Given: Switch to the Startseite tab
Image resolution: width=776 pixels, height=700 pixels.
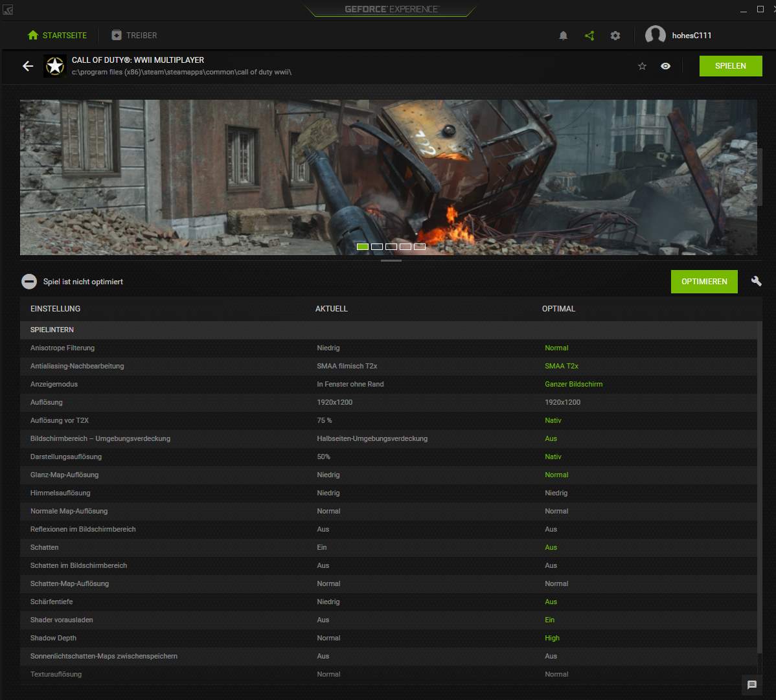Looking at the screenshot, I should tap(58, 36).
